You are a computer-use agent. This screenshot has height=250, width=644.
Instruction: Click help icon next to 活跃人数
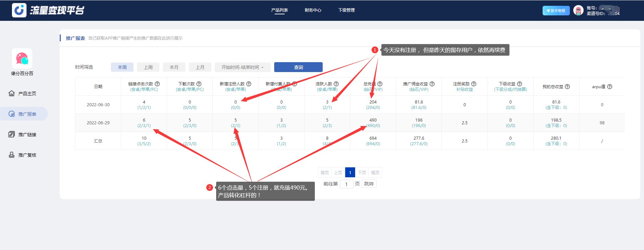336,84
